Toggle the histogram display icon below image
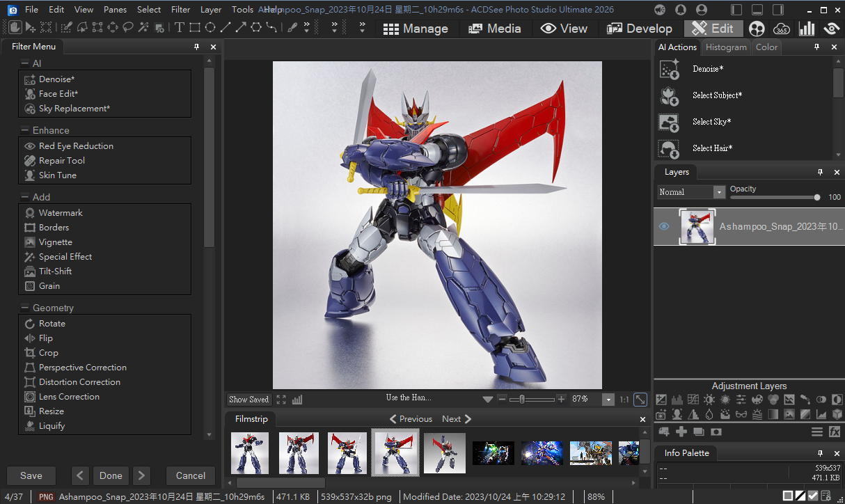This screenshot has width=845, height=504. pyautogui.click(x=298, y=400)
